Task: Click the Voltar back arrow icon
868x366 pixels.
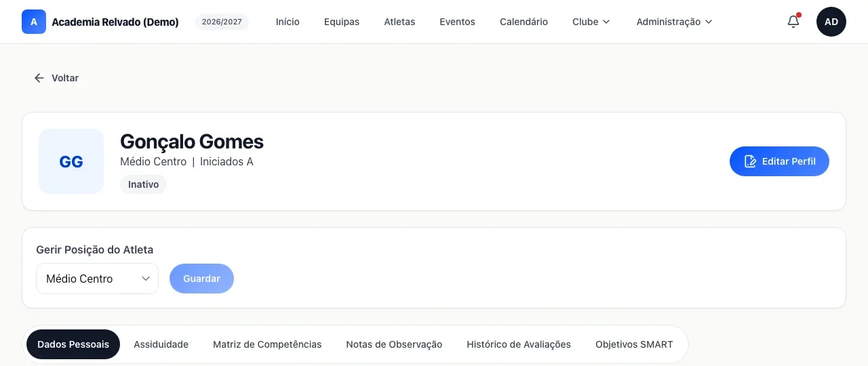Action: (x=39, y=78)
